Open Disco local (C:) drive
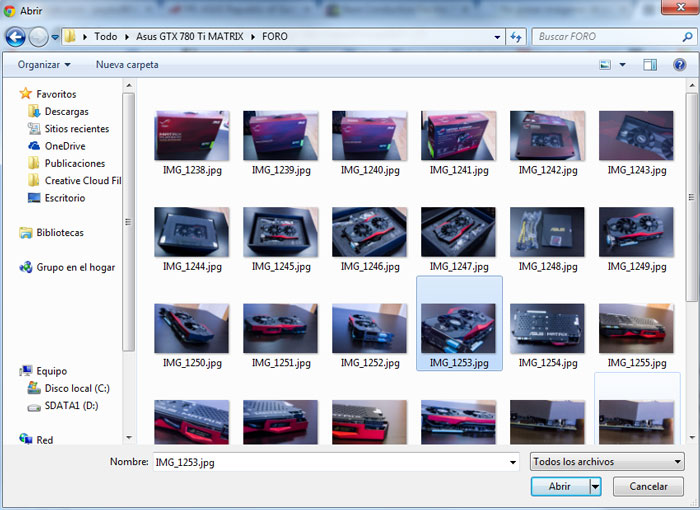Viewport: 700px width, 510px height. click(76, 388)
